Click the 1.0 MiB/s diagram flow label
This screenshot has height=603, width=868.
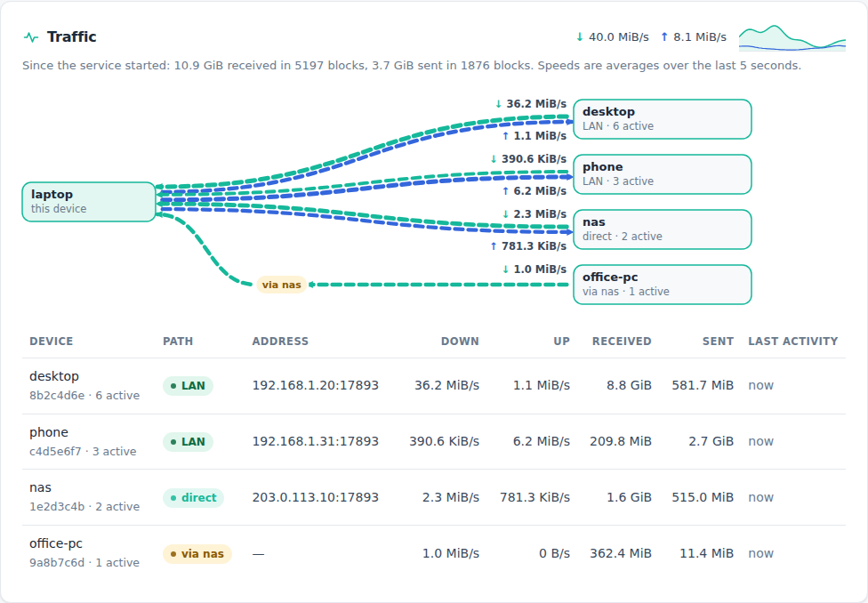tap(534, 269)
